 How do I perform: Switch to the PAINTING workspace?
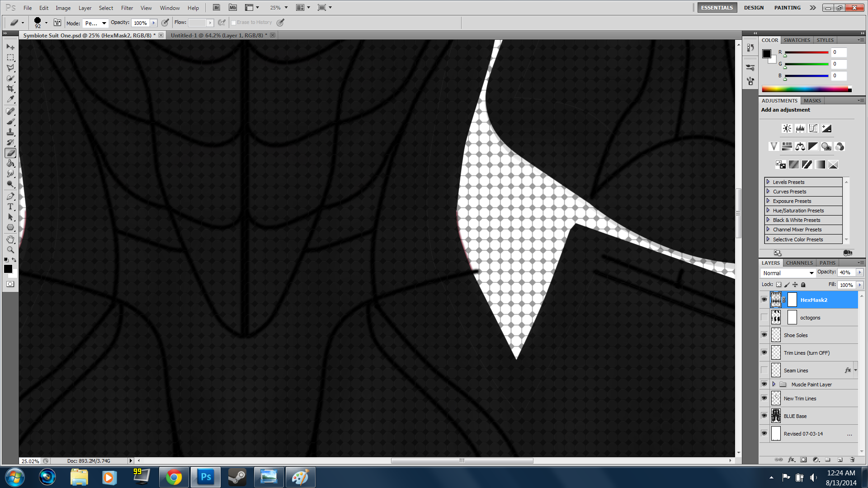point(787,8)
